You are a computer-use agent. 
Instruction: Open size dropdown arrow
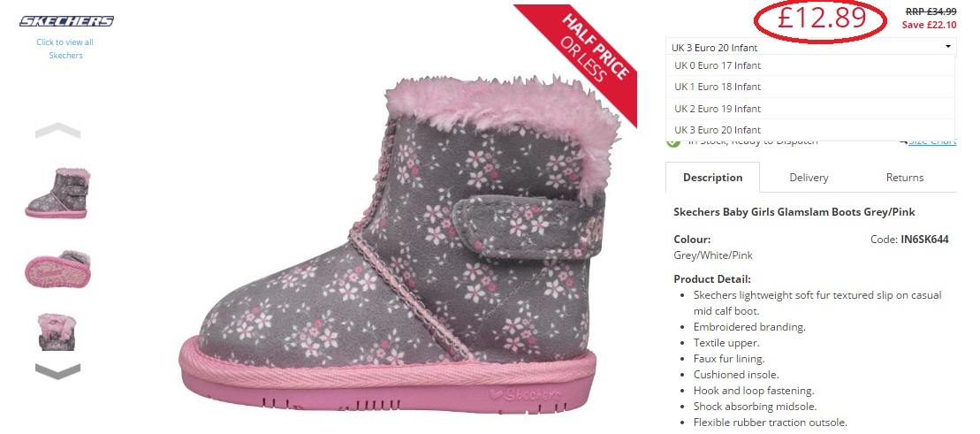947,47
